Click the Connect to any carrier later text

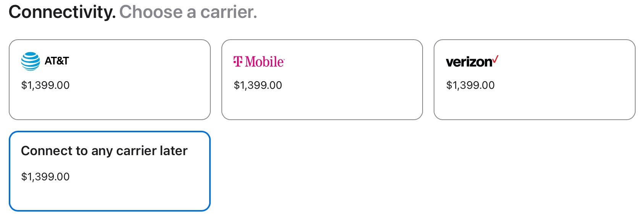pyautogui.click(x=104, y=151)
